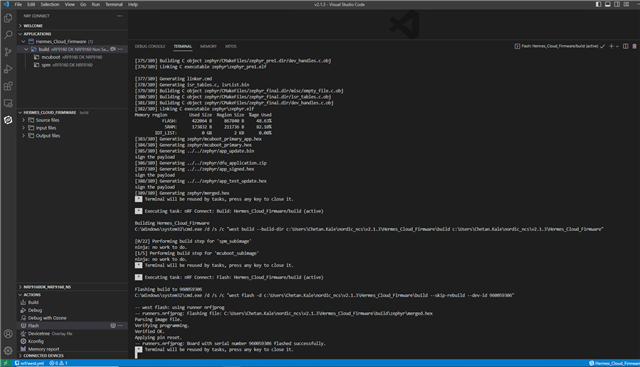Run the Debug with Ozone action

[x=47, y=318]
